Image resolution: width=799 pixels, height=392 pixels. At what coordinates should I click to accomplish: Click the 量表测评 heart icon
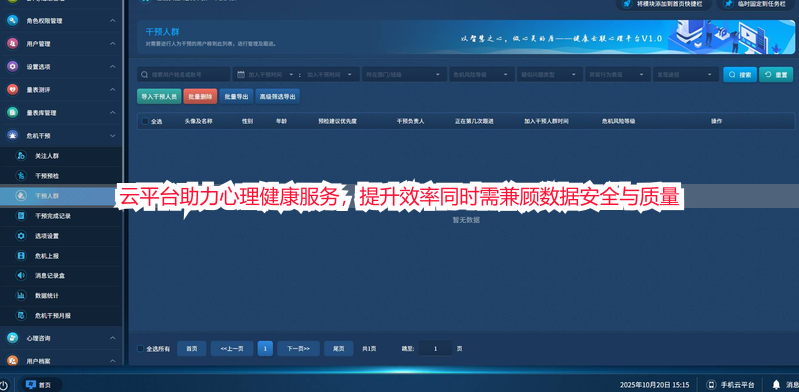tap(13, 90)
